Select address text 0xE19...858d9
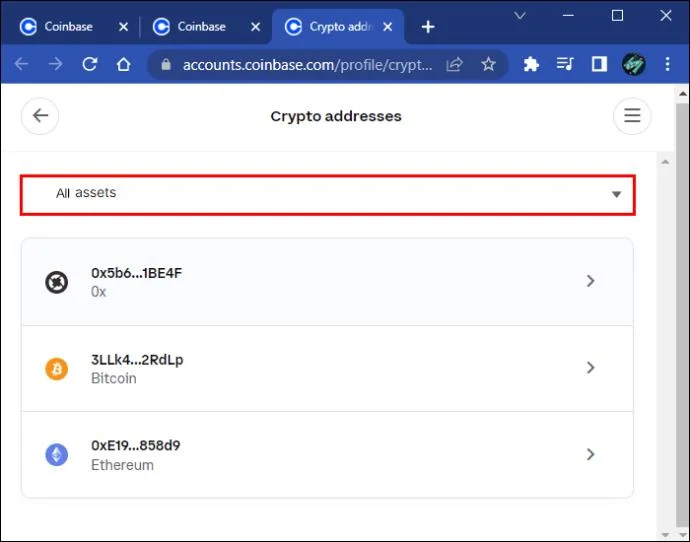The image size is (690, 542). coord(136,446)
